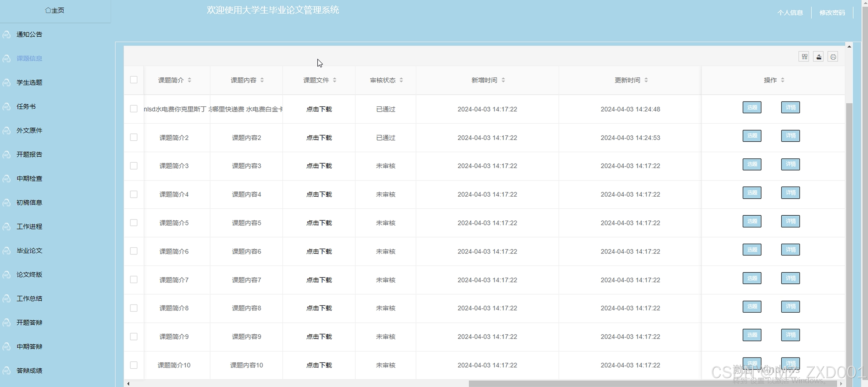Click the column filter grid icon
The height and width of the screenshot is (387, 868).
(x=804, y=57)
